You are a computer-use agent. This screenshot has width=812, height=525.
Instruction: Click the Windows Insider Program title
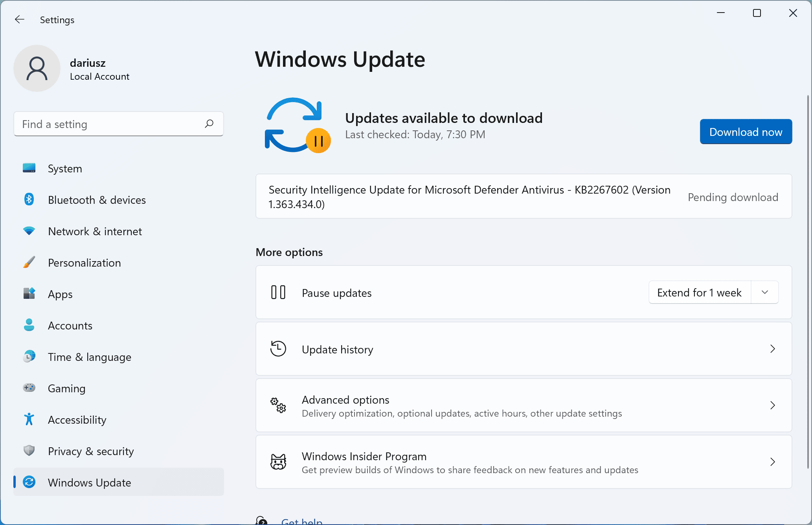[364, 456]
